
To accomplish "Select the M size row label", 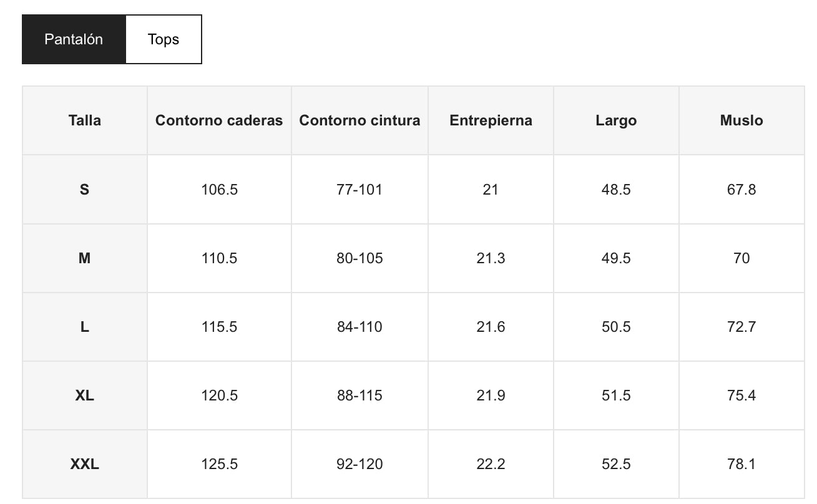I will pos(85,258).
